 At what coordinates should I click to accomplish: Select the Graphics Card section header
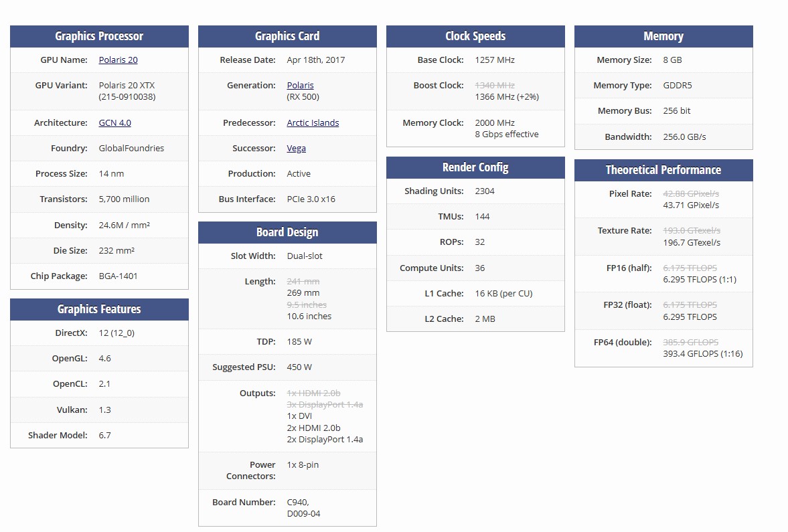287,36
